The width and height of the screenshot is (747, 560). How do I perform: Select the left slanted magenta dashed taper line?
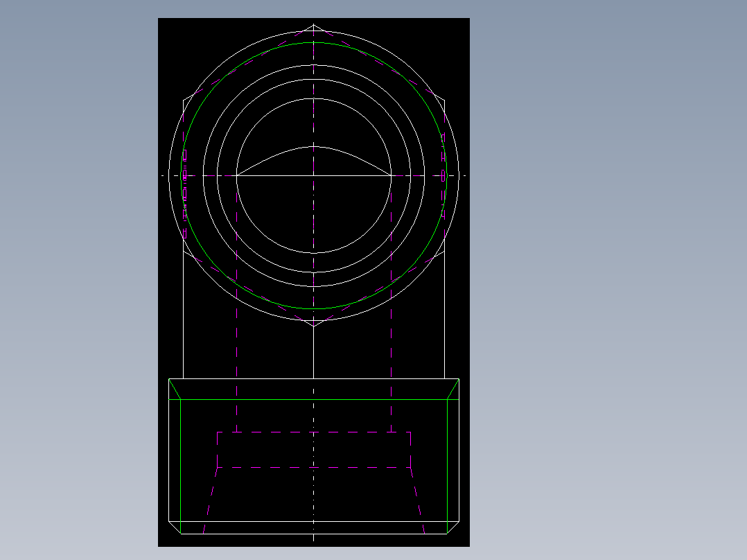(210, 500)
